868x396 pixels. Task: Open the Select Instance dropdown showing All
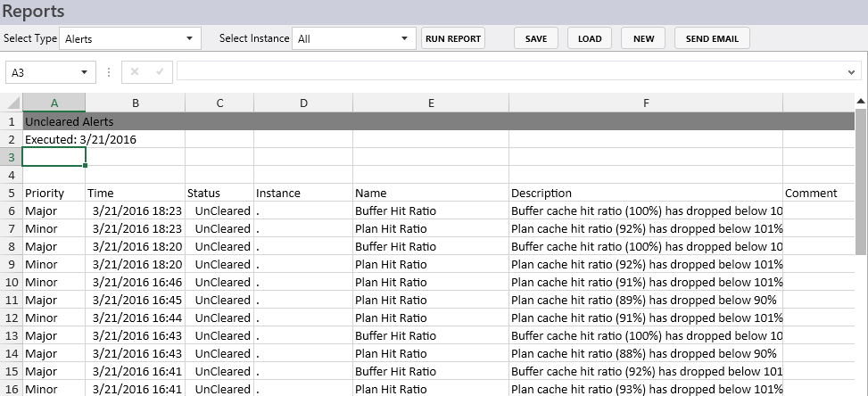pyautogui.click(x=354, y=38)
